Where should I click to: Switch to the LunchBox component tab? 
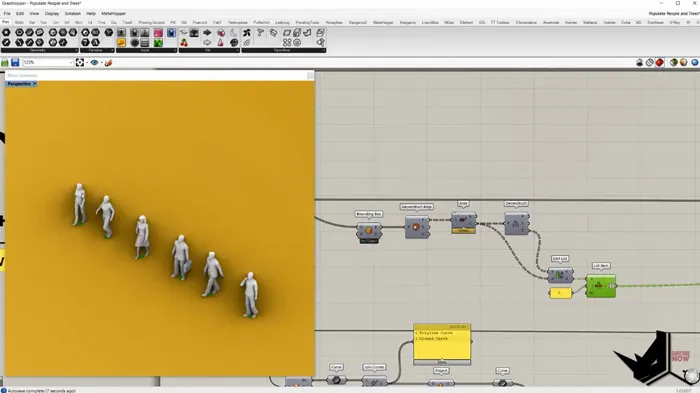430,22
